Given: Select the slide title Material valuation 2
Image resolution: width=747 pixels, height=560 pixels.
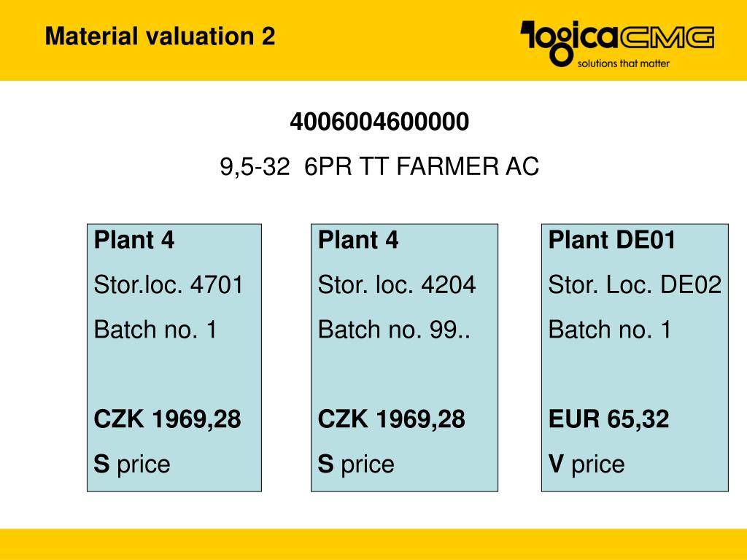Looking at the screenshot, I should click(x=160, y=36).
